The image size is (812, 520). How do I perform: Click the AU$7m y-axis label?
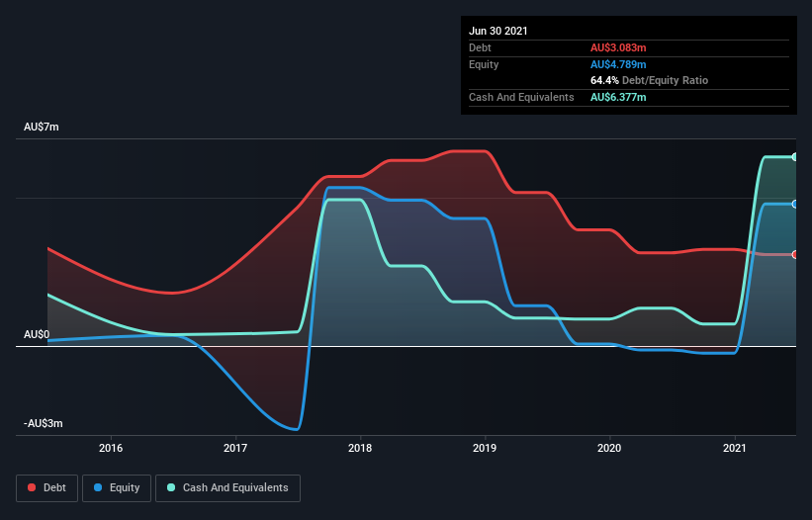(42, 128)
